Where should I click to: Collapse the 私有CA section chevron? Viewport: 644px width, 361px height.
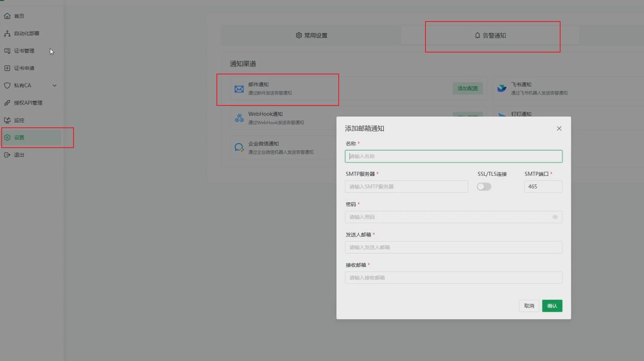coord(54,85)
